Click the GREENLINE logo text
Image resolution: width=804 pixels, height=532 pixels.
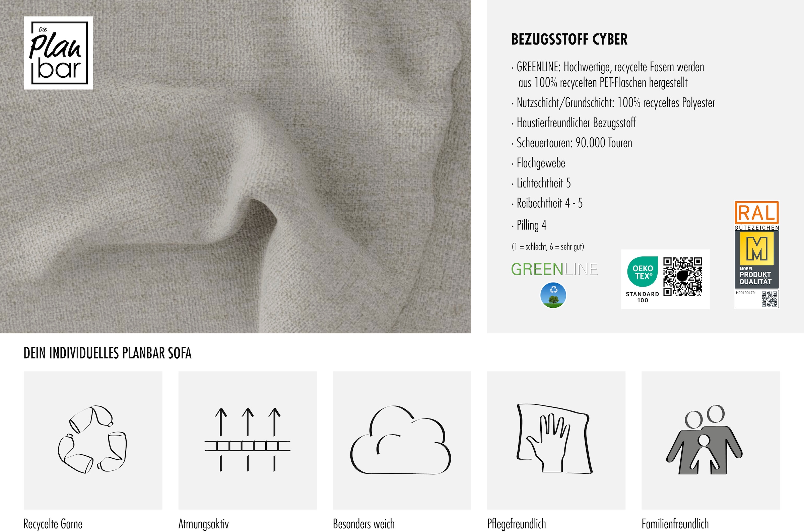point(554,270)
